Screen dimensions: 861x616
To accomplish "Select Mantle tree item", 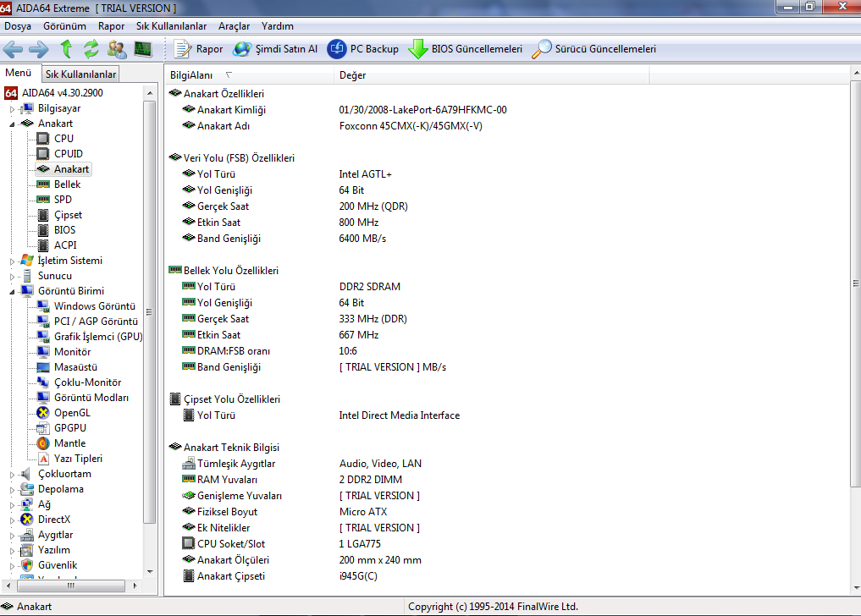I will click(x=69, y=443).
